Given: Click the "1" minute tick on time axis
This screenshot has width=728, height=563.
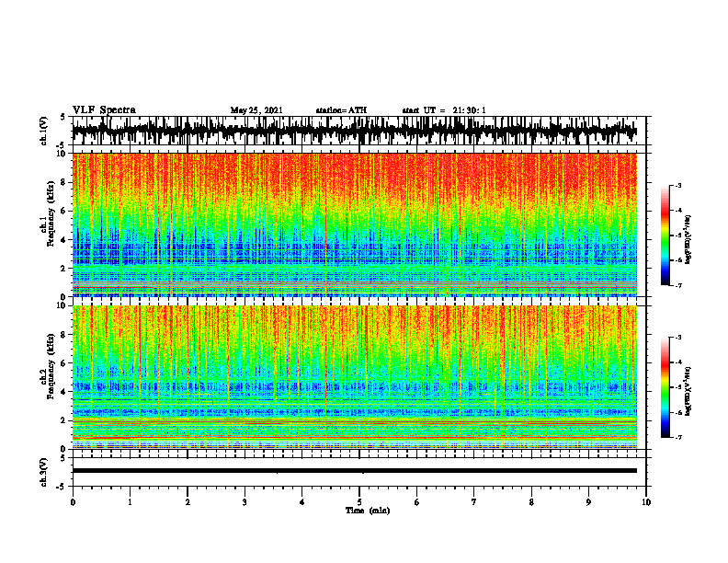Looking at the screenshot, I should 130,502.
